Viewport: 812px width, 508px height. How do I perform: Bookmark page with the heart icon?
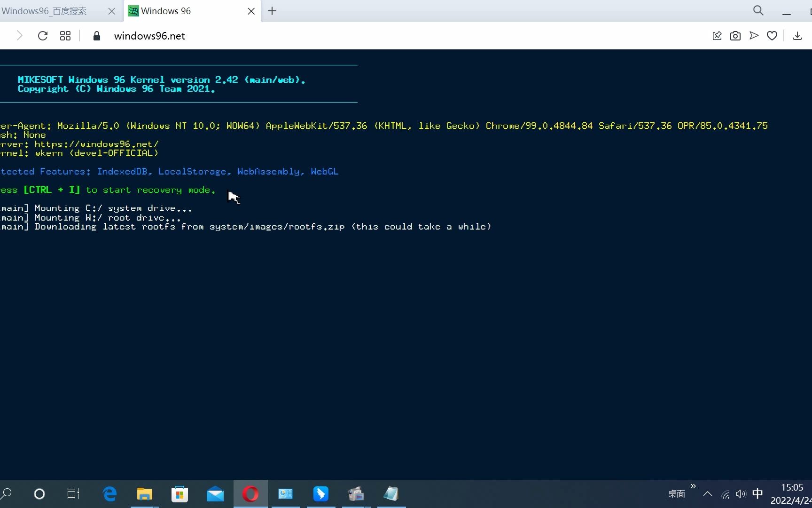[x=772, y=36]
